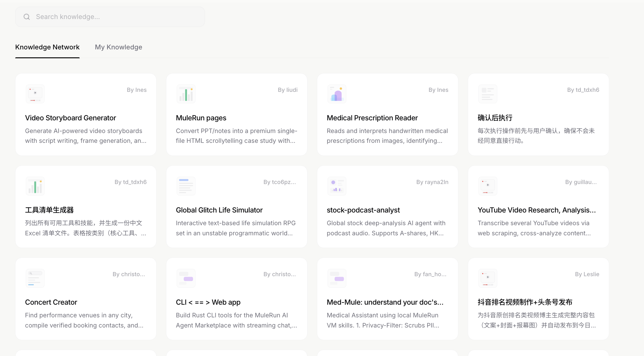The height and width of the screenshot is (356, 644).
Task: Click the 'By Leslie' author label
Action: click(x=587, y=274)
